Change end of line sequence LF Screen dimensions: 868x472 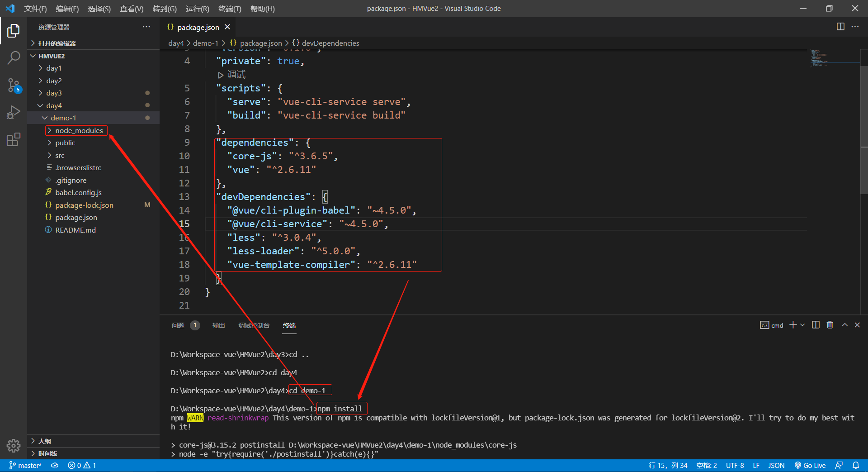(756, 465)
